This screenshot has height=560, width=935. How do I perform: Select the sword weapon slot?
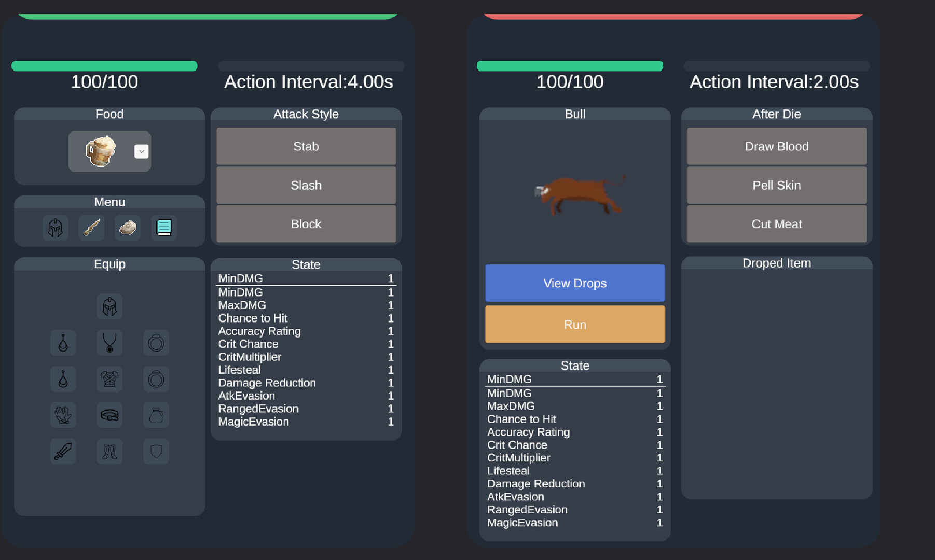coord(63,451)
